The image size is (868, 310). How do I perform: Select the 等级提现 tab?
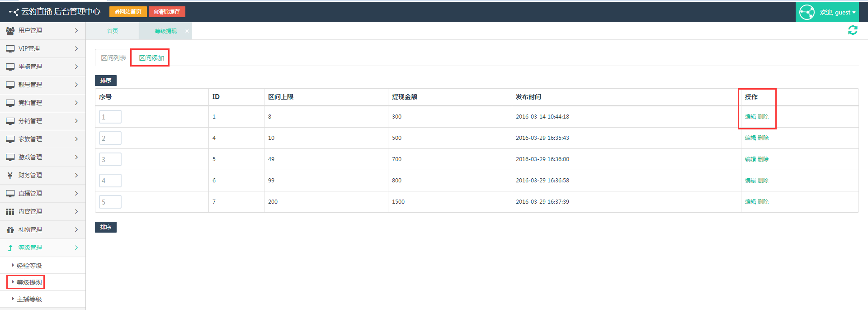pos(166,31)
